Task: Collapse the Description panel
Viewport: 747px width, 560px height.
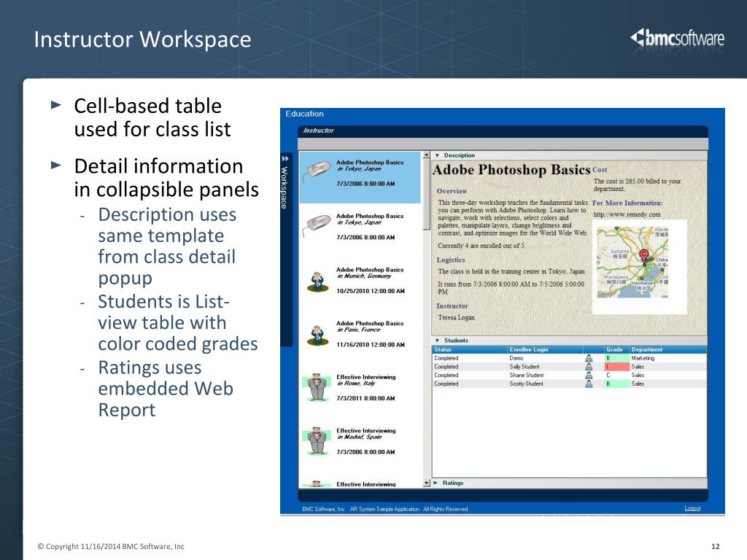Action: coord(438,155)
